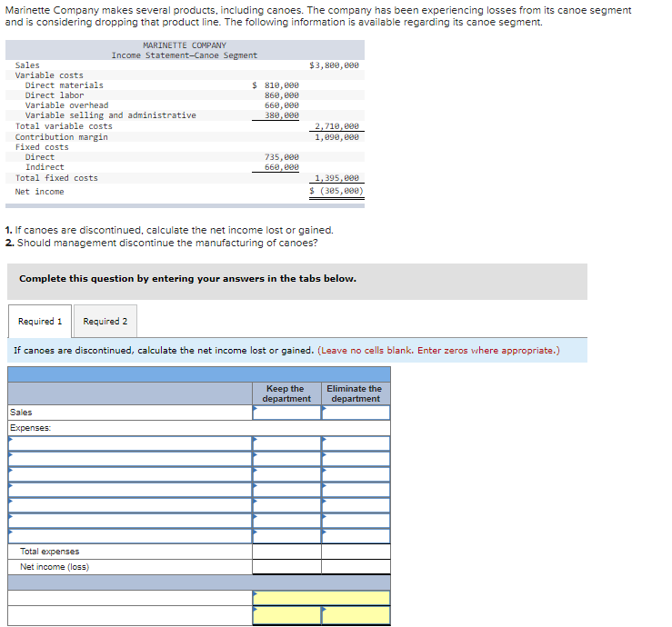
Task: Open first expense row label dropdown
Action: (130, 443)
